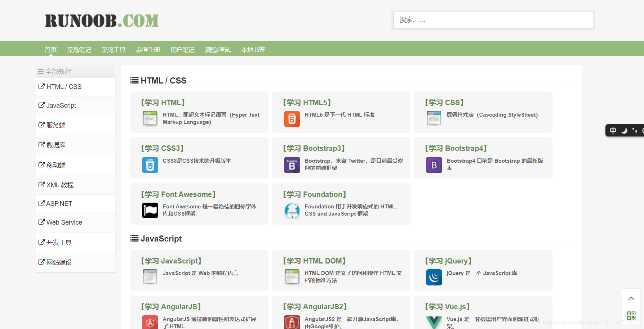Switch input method with the 中 icon
644x329 pixels.
pos(613,130)
